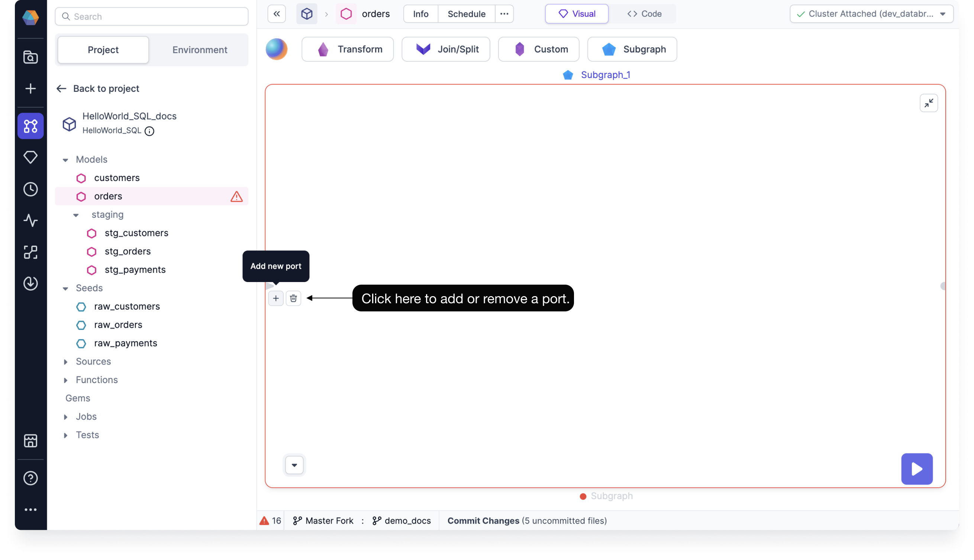This screenshot has height=560, width=974.
Task: Open the metadata browse folder icon
Action: [x=30, y=57]
